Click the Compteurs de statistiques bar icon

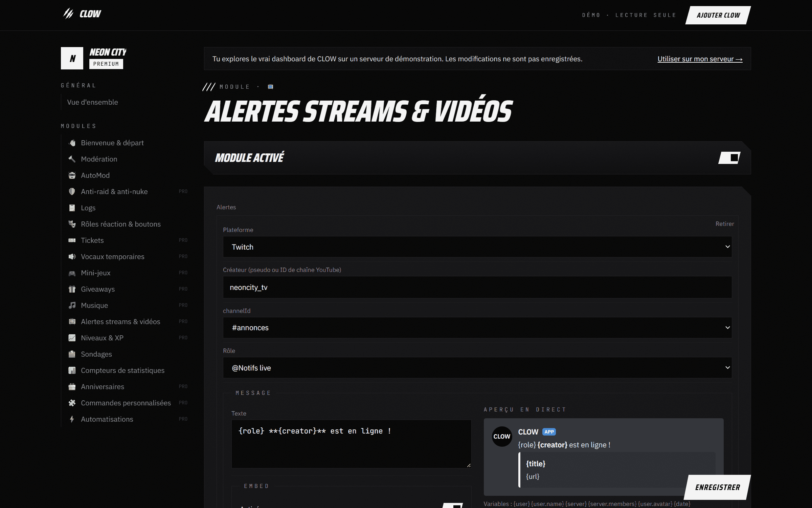(x=72, y=371)
